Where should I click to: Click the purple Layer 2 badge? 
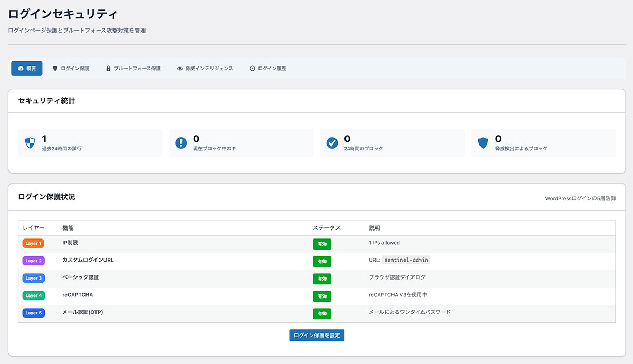click(33, 261)
